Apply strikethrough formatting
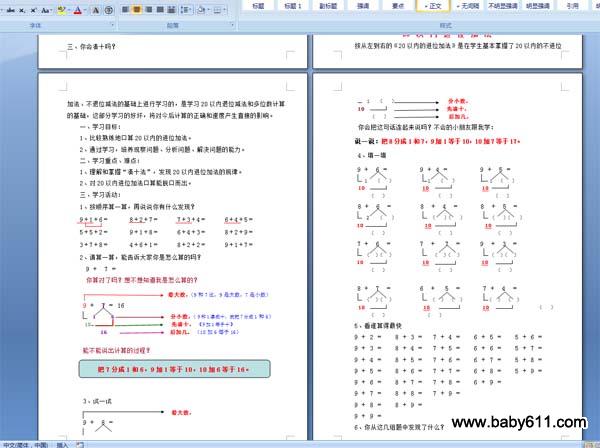The height and width of the screenshot is (448, 600). click(x=10, y=10)
